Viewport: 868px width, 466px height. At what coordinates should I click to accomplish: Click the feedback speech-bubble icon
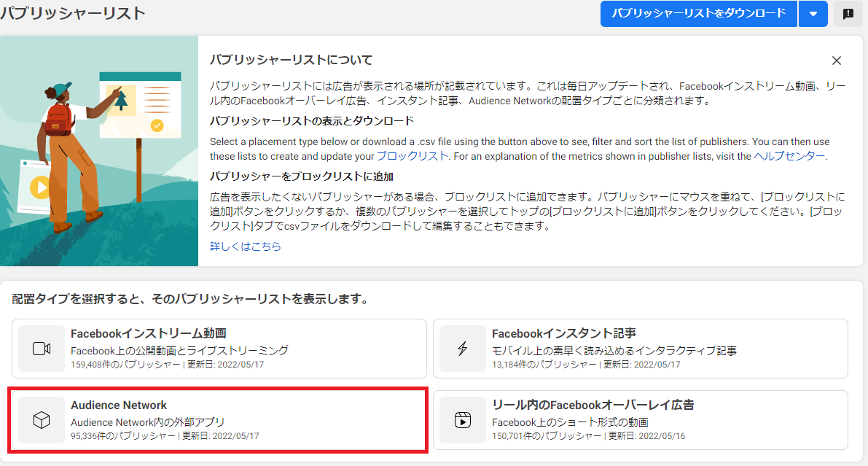coord(848,14)
